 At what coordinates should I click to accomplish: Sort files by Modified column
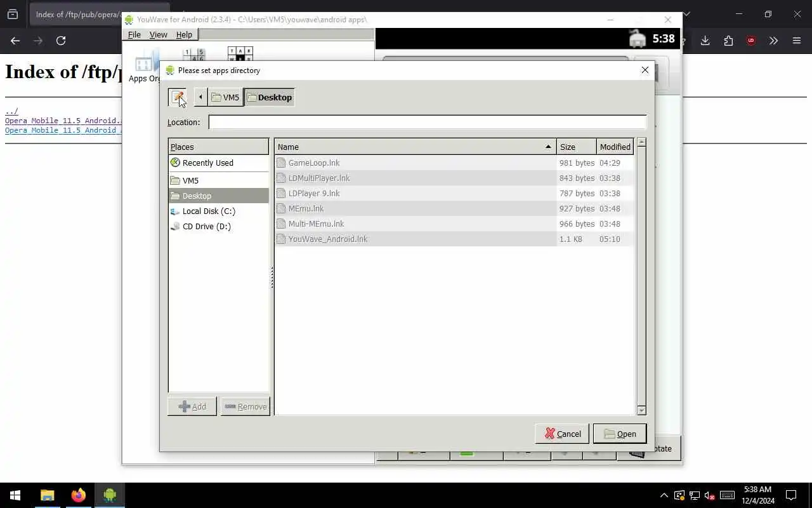coord(615,147)
